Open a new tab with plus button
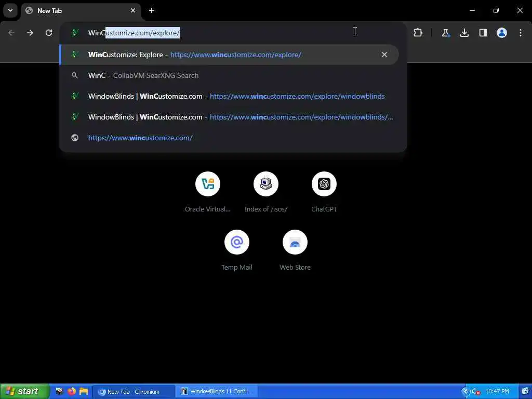The image size is (532, 399). click(x=152, y=10)
